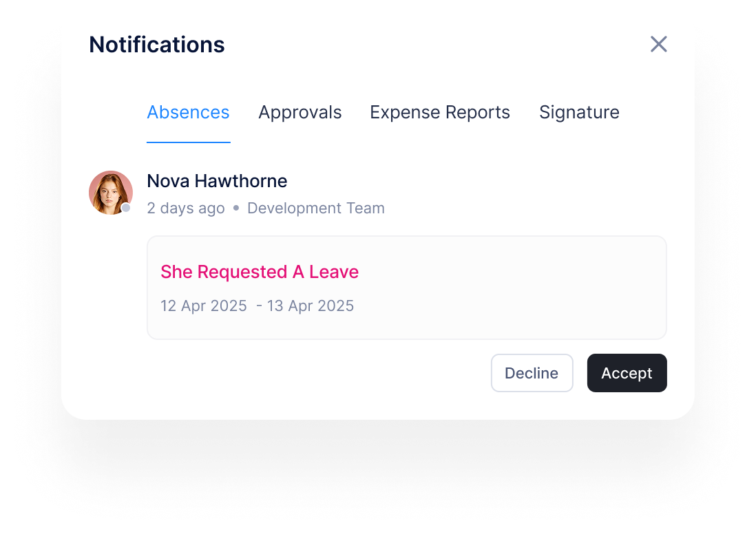
Task: Open the She Requested A Leave notification
Action: (260, 272)
